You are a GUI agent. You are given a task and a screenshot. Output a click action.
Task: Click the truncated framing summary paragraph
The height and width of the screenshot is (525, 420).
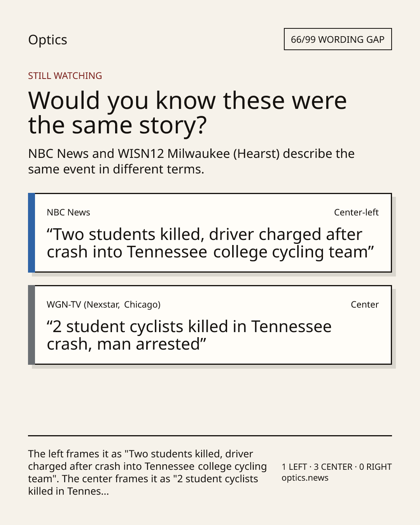[147, 472]
